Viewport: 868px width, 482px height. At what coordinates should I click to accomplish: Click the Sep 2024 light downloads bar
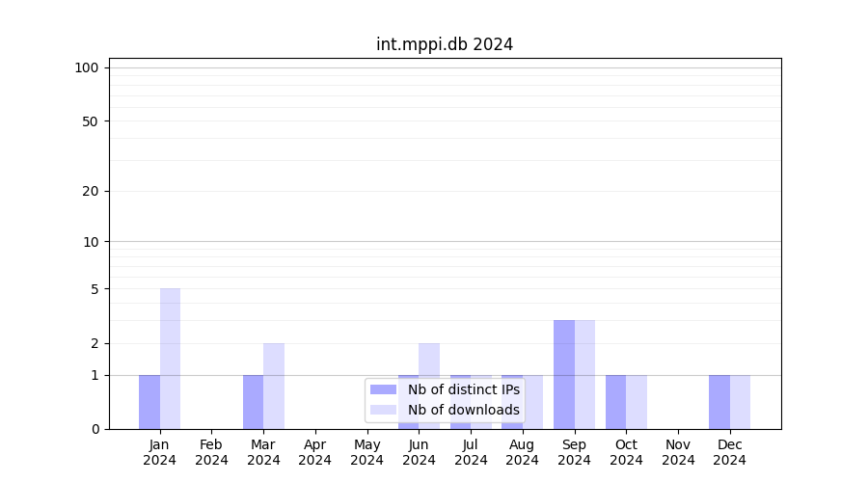(x=584, y=374)
